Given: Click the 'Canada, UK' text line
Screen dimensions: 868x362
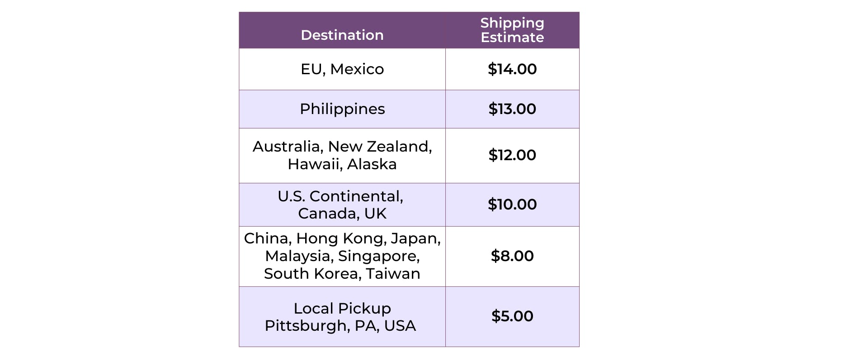Looking at the screenshot, I should [x=342, y=214].
